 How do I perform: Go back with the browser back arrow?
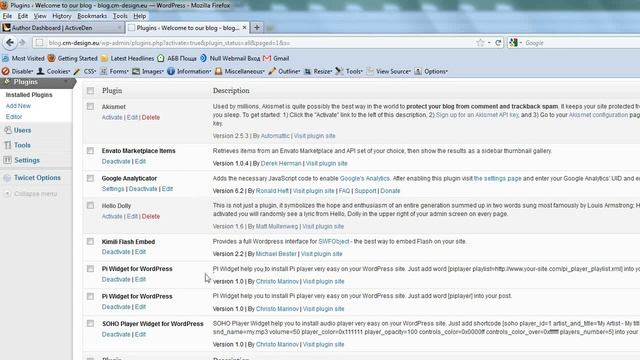coord(10,42)
